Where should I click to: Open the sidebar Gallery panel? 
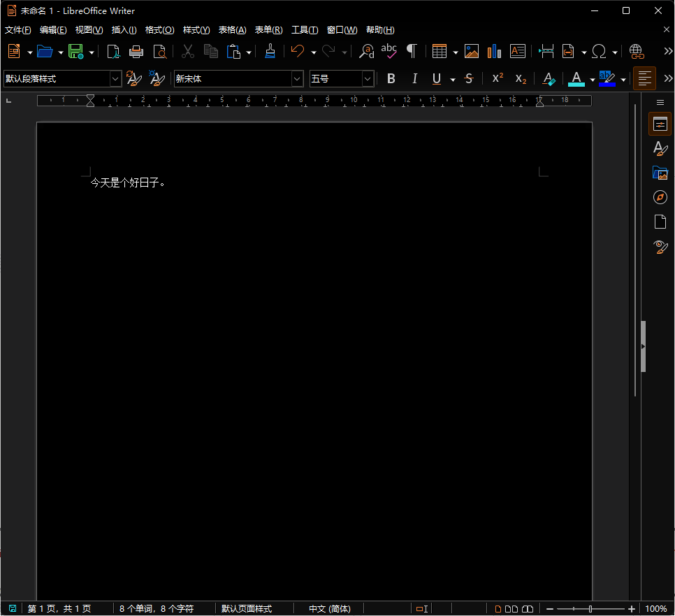660,173
